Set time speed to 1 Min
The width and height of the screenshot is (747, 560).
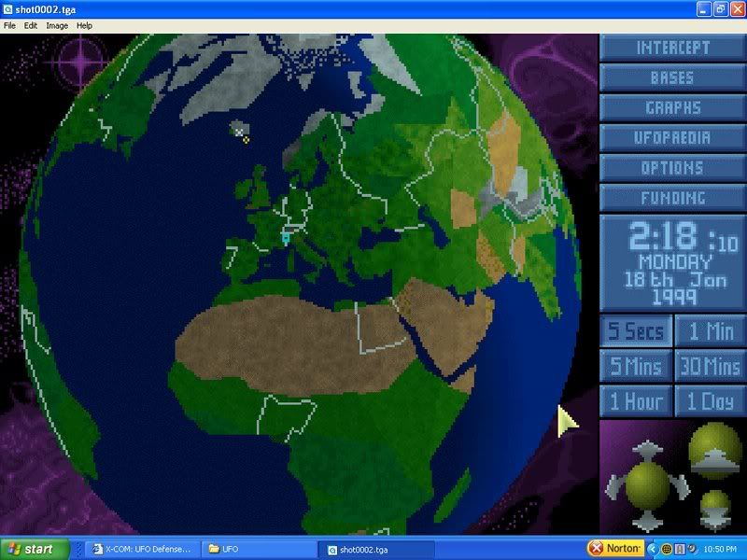[x=711, y=331]
